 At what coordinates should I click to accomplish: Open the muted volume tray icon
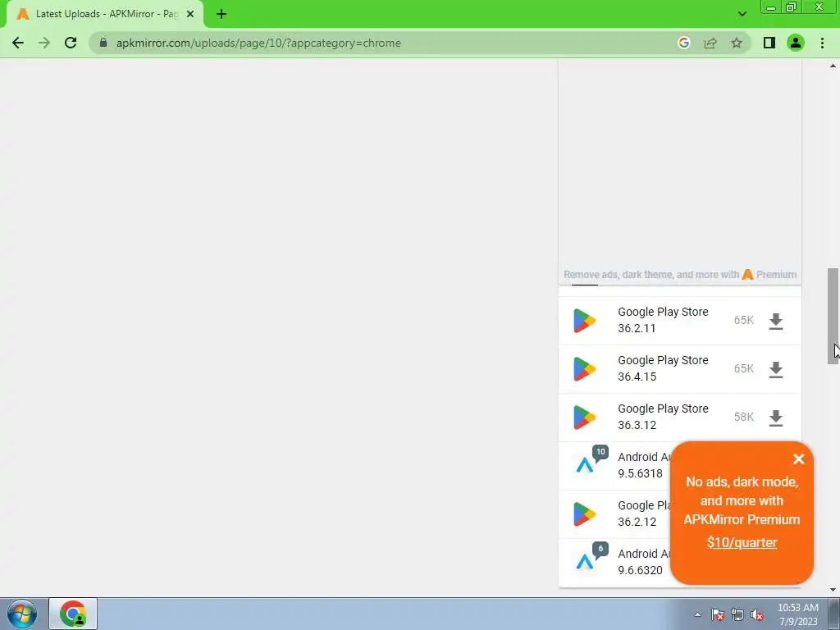point(757,614)
